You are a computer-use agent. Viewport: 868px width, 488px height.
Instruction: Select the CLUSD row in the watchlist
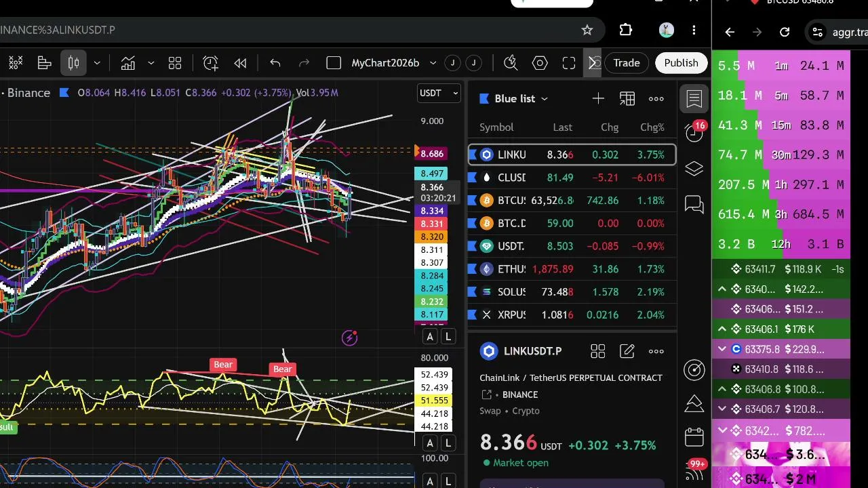click(572, 178)
